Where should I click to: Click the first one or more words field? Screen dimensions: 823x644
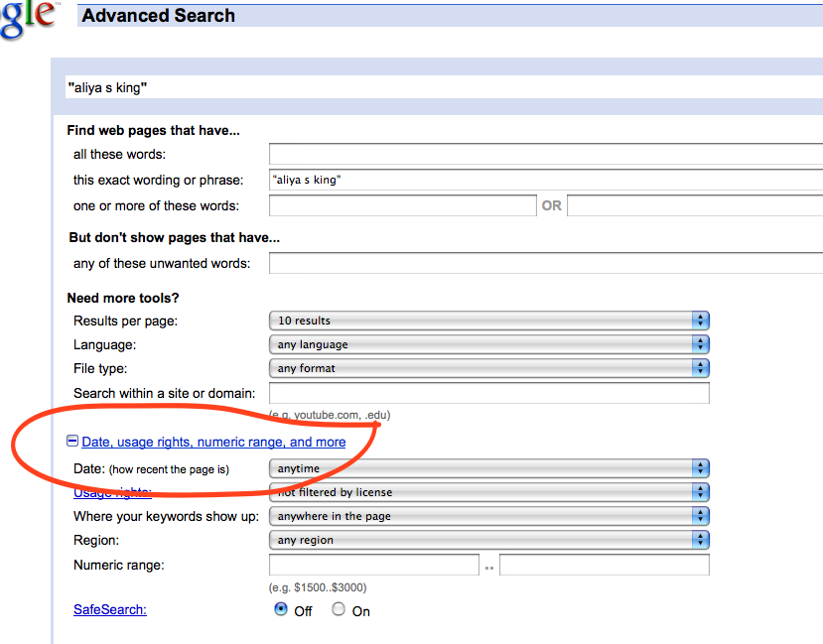[402, 205]
